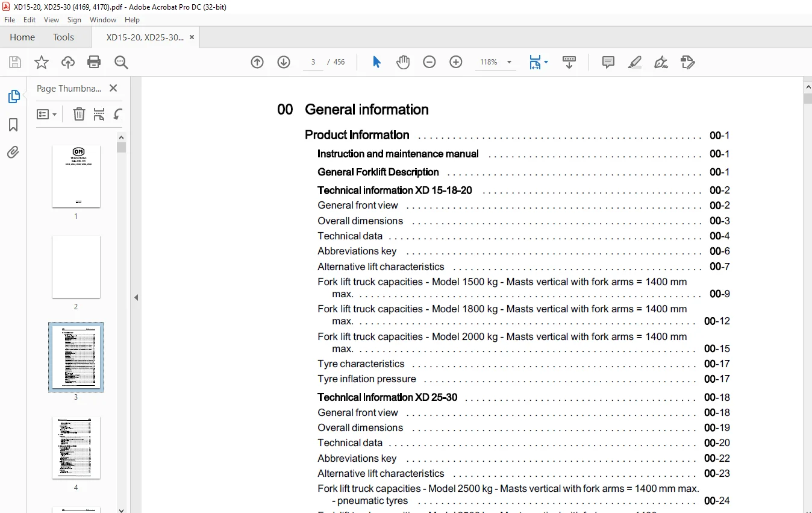Zoom in with plus icon

pos(456,62)
